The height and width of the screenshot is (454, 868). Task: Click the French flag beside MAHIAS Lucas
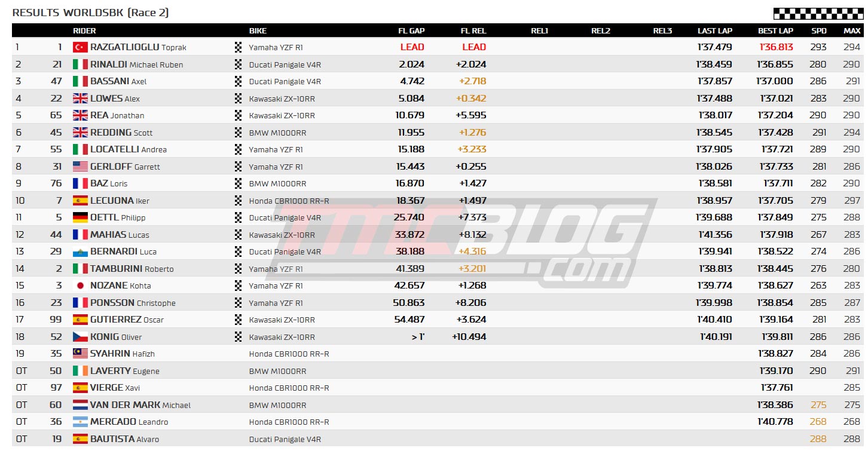[x=80, y=234]
